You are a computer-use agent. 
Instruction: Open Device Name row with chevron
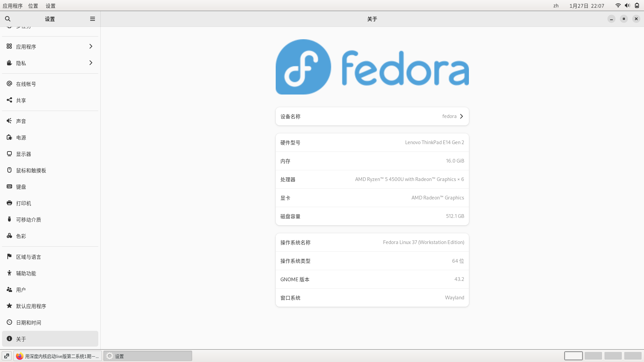372,116
